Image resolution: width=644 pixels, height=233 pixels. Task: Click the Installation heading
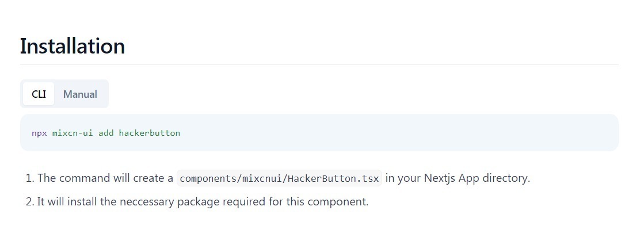(x=73, y=46)
